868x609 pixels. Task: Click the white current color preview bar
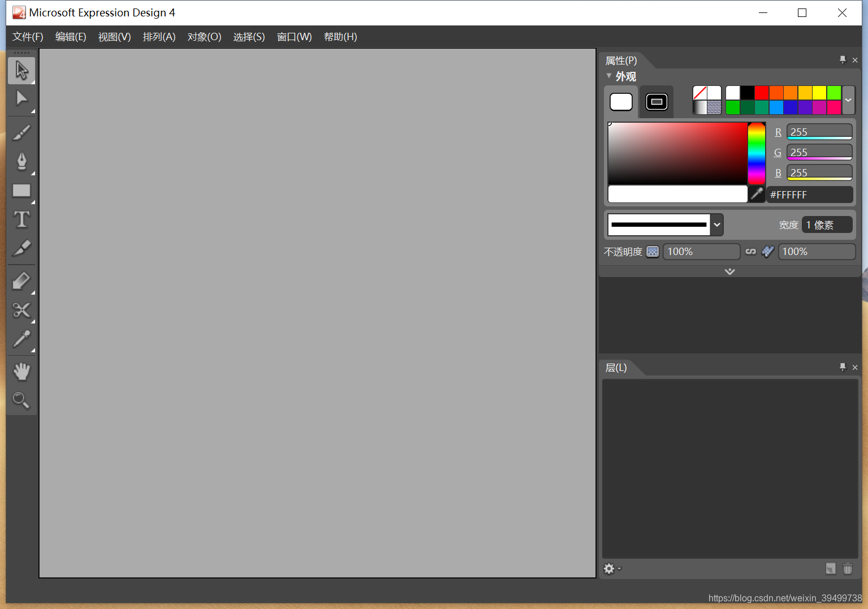click(677, 194)
